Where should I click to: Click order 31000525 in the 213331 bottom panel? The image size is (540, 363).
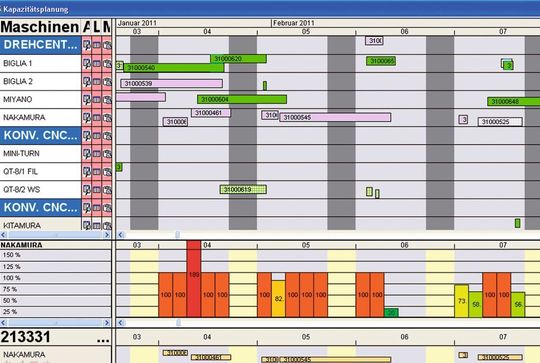[500, 357]
